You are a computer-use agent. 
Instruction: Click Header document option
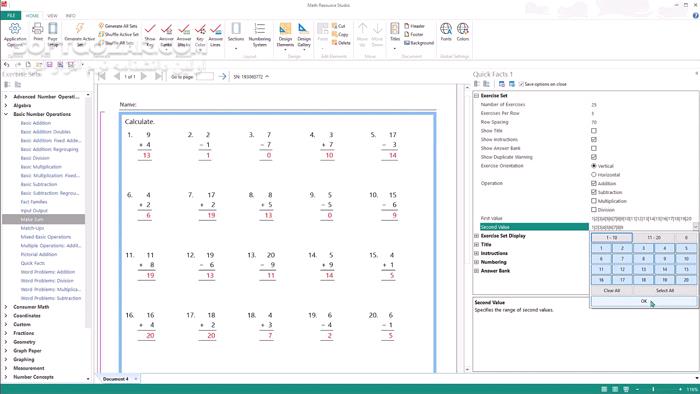[414, 26]
